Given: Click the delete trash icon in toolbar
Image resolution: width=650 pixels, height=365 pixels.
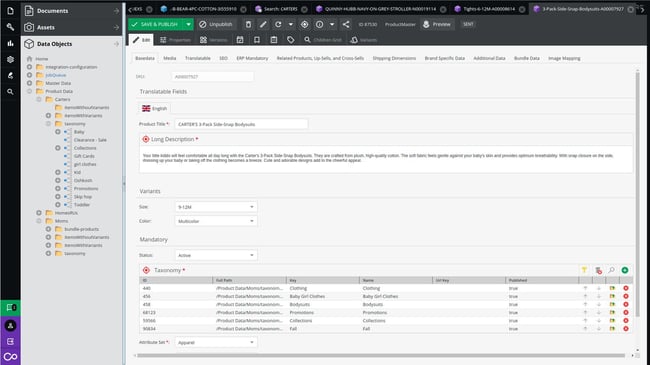Looking at the screenshot, I should coord(248,24).
